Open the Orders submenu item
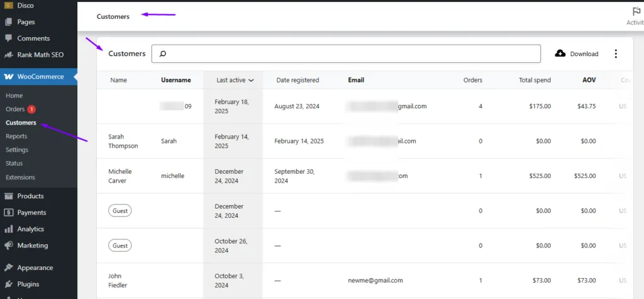The height and width of the screenshot is (299, 644). [15, 109]
